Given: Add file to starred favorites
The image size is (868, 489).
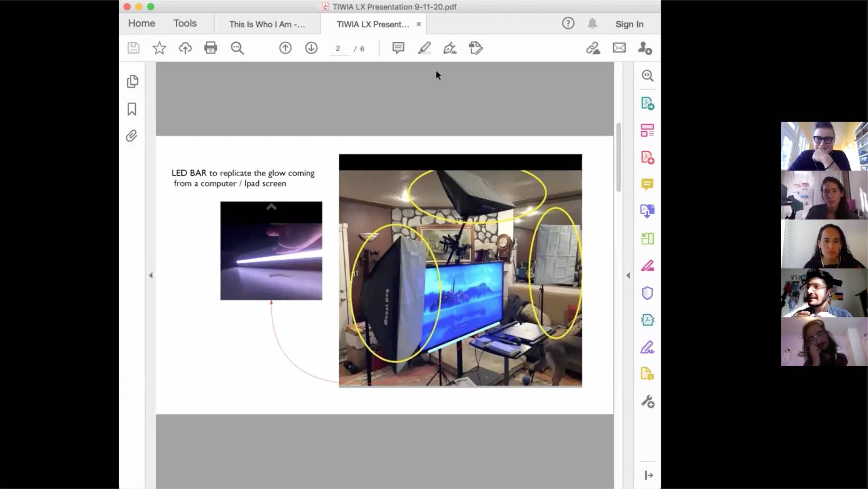Looking at the screenshot, I should click(159, 48).
